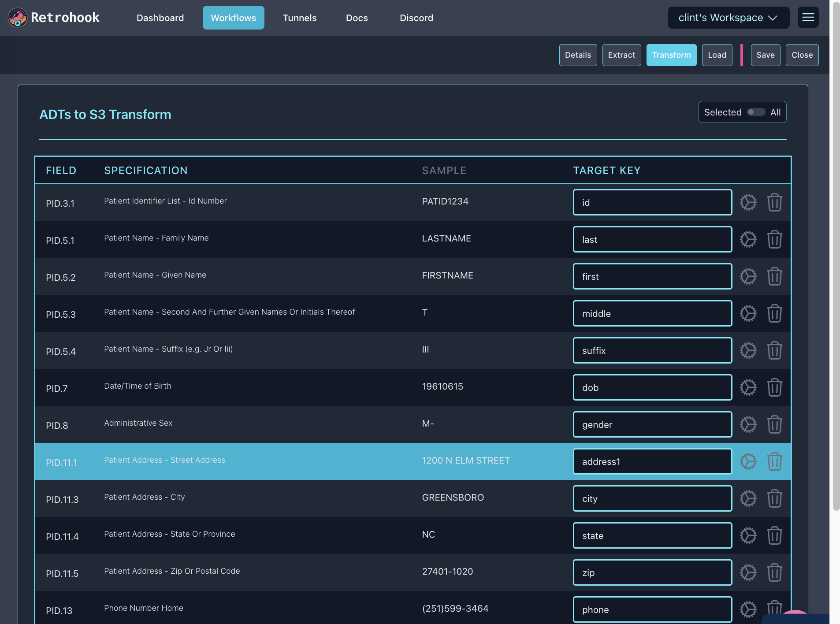
Task: Click the page vertical scrollbar
Action: pos(836,256)
